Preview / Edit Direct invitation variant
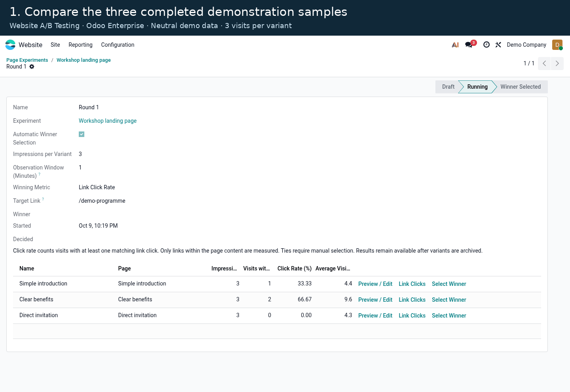The width and height of the screenshot is (570, 392). point(375,316)
